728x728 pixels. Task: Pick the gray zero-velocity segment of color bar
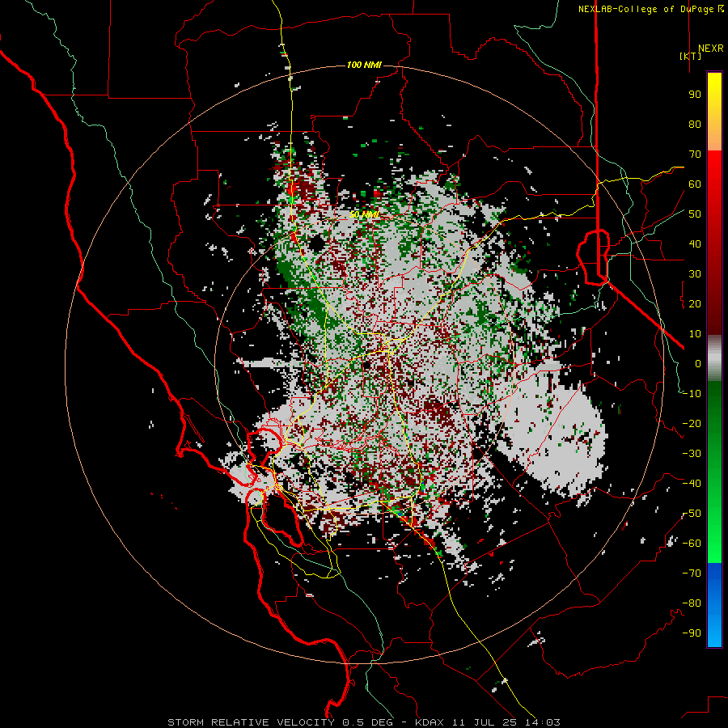714,358
